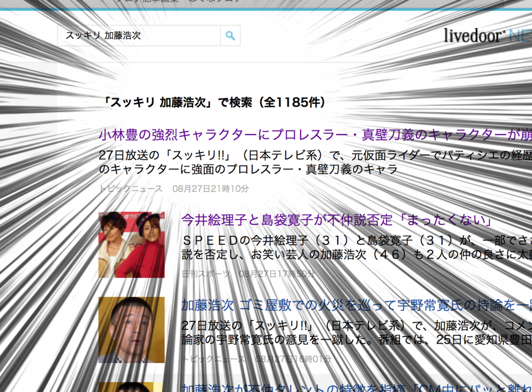Click source text トピックニュース 08月27日16時01分
This screenshot has height=392, width=532.
tap(256, 359)
